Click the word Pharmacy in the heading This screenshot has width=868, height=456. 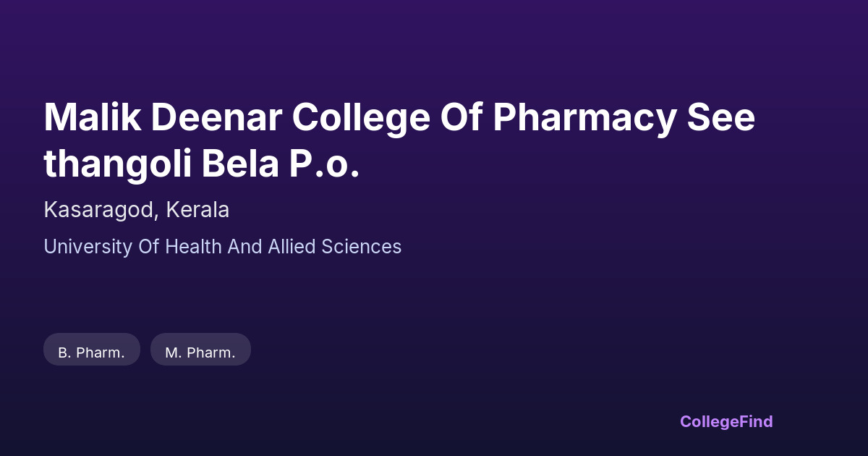pos(584,117)
